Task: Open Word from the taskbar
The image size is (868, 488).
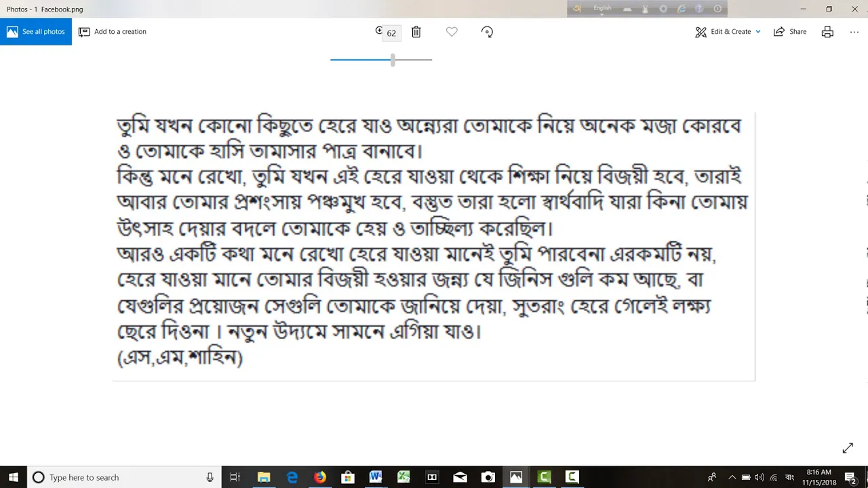Action: click(x=376, y=477)
